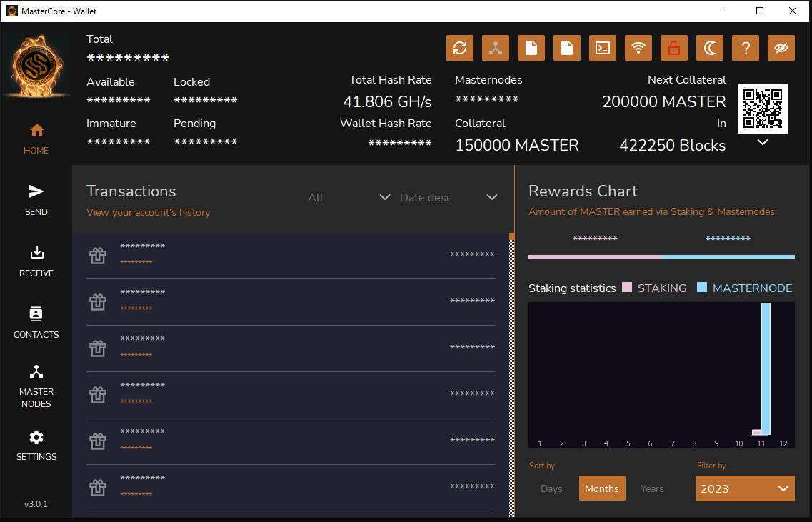This screenshot has height=522, width=812.
Task: Open the masternode network icon in the toolbar
Action: pos(495,48)
